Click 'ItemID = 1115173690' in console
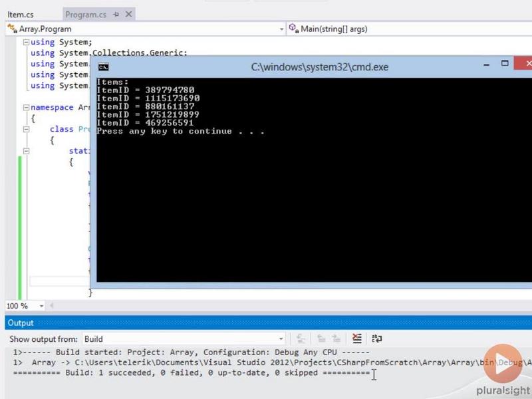 [x=148, y=98]
